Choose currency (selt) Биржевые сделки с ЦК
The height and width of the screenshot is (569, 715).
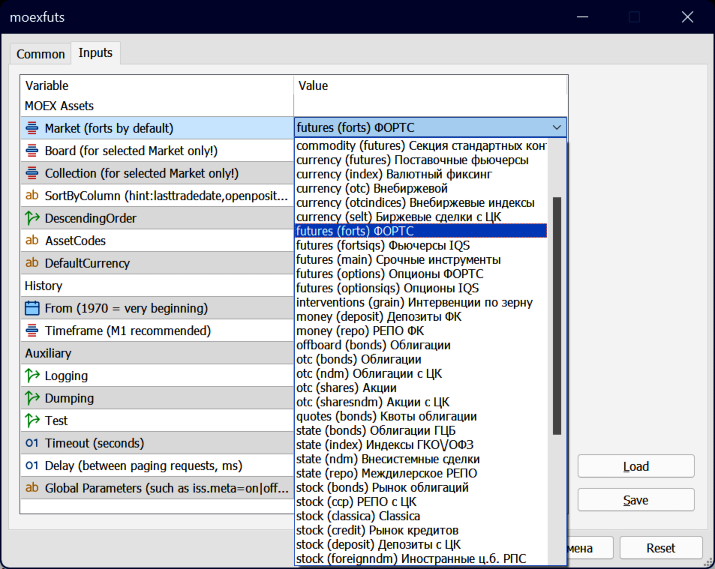tap(421, 217)
